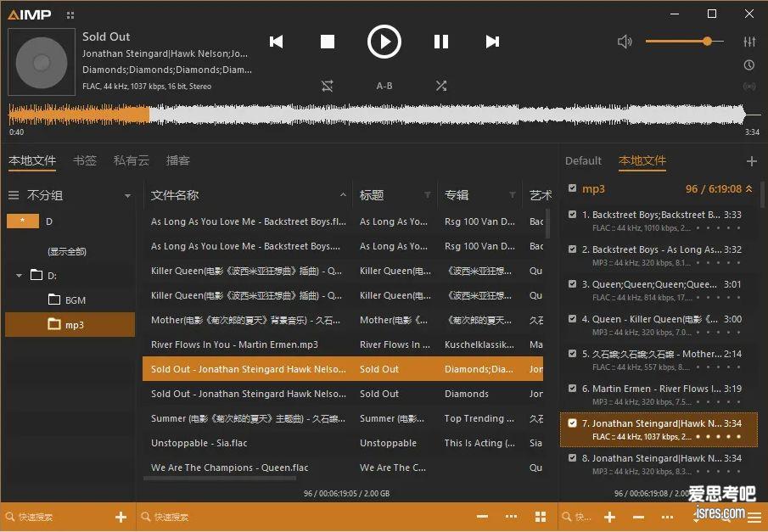Open filter dropdown on 标题 column
Image resolution: width=768 pixels, height=532 pixels.
tap(427, 195)
